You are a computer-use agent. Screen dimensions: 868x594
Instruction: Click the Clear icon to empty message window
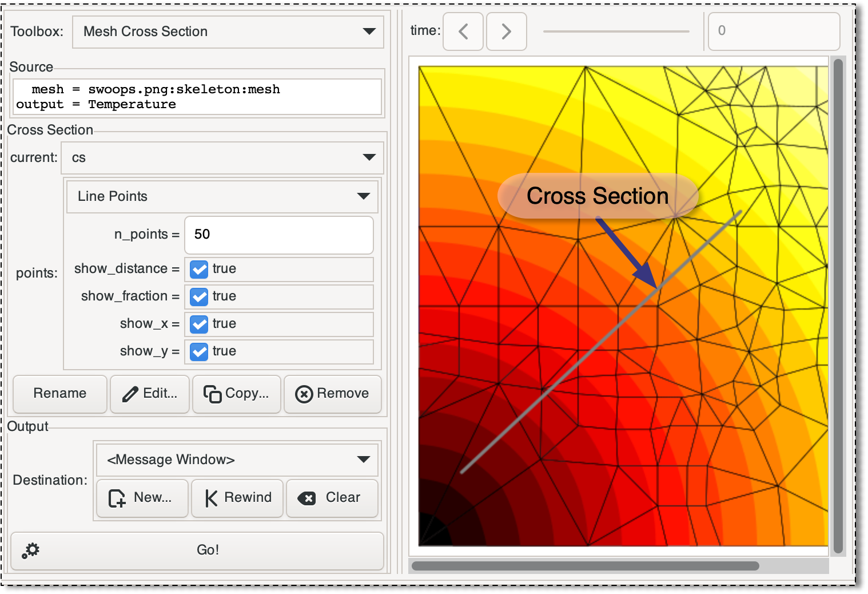click(x=308, y=498)
